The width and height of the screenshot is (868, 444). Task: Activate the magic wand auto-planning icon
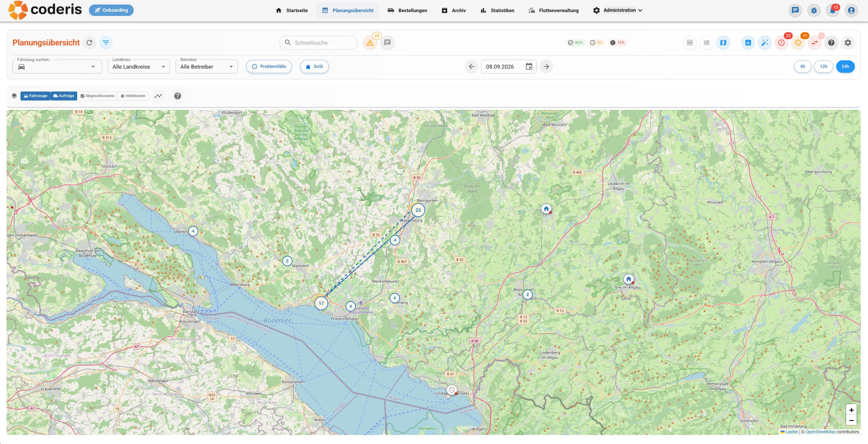coord(765,43)
